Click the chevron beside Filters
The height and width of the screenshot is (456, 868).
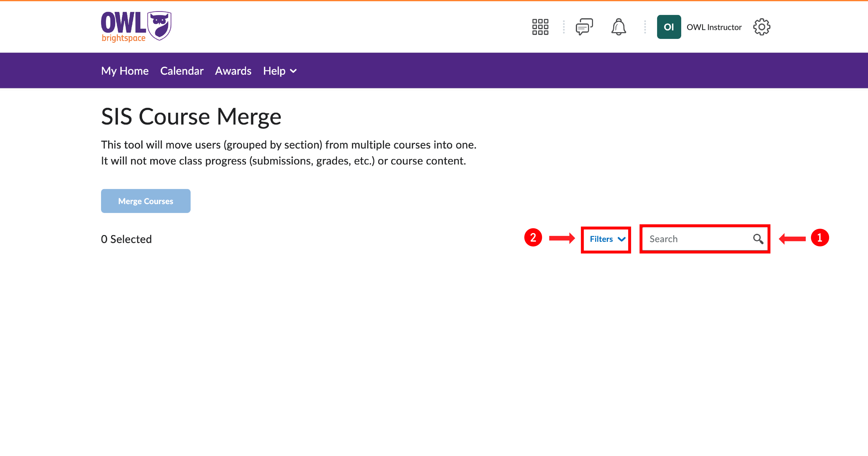[x=621, y=239]
